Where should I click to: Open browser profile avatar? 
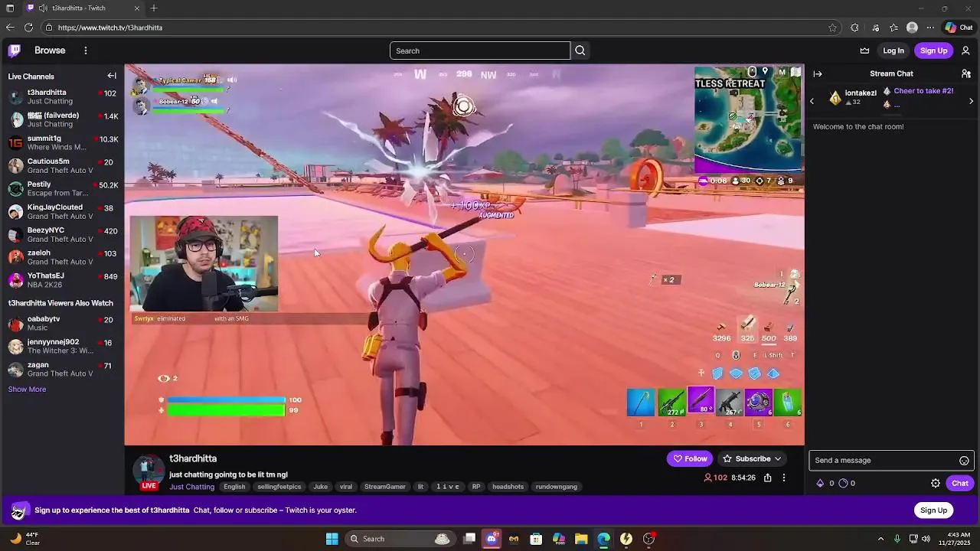912,28
